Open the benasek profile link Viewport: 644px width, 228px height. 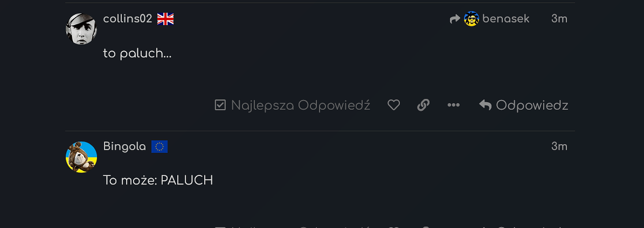pyautogui.click(x=506, y=19)
